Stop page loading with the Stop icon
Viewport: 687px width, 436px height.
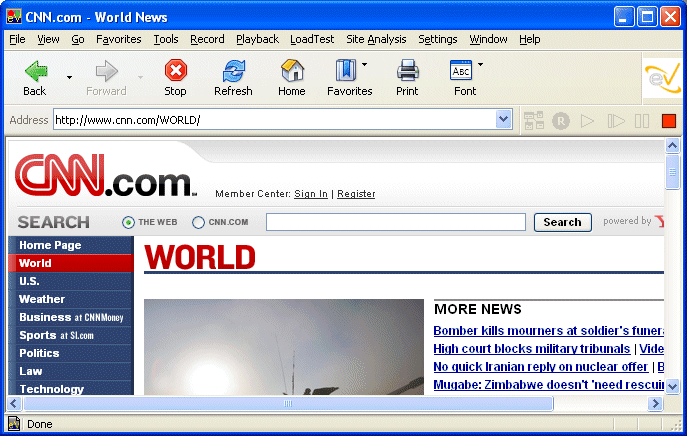tap(176, 70)
